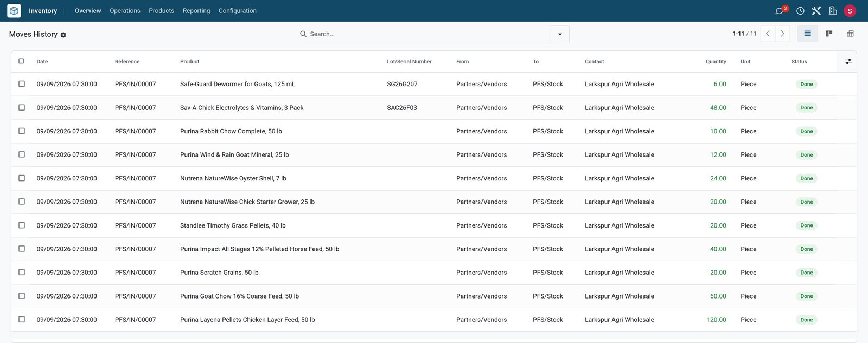Click the Inventory app title

pos(43,11)
